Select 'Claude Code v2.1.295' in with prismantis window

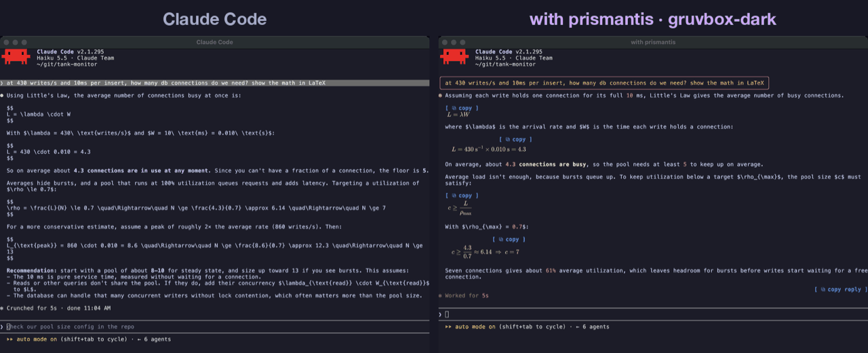pos(509,51)
